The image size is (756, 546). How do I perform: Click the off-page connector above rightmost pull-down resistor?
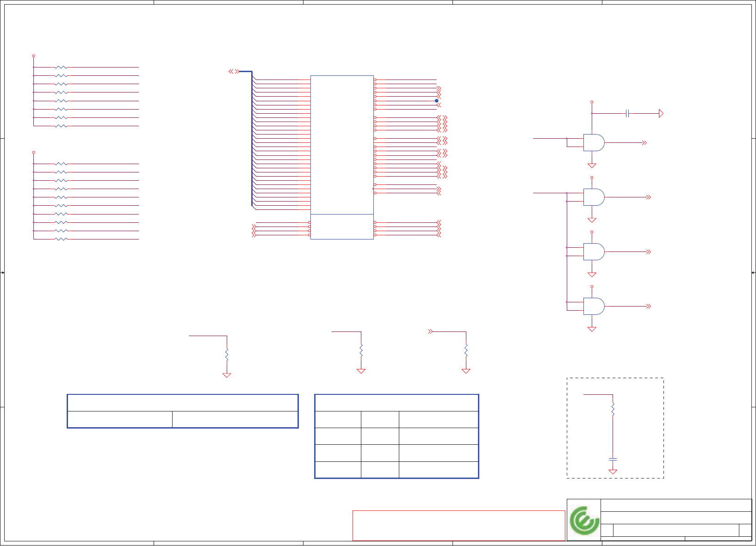[430, 331]
